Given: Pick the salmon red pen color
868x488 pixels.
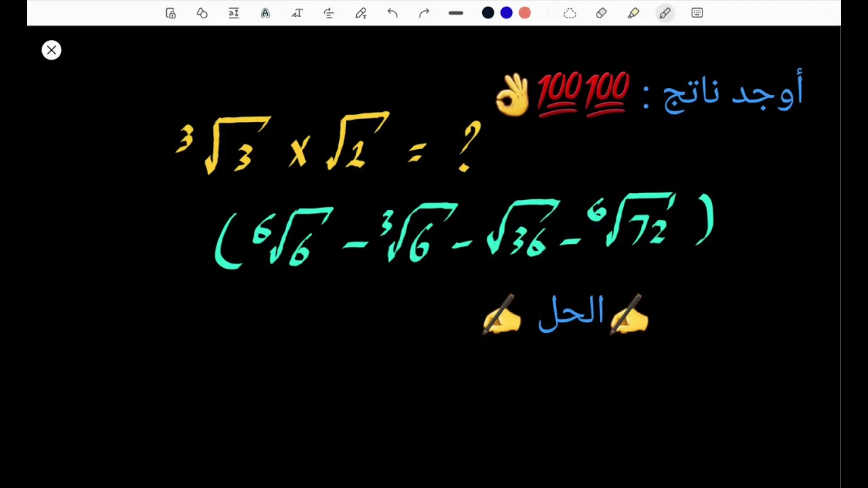Looking at the screenshot, I should click(x=525, y=13).
